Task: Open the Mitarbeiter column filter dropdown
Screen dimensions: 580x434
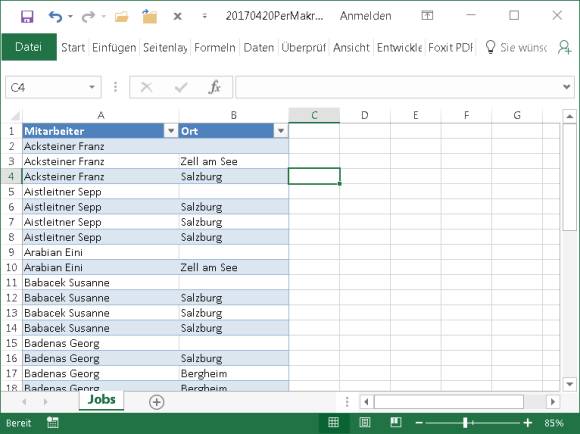Action: click(x=171, y=131)
